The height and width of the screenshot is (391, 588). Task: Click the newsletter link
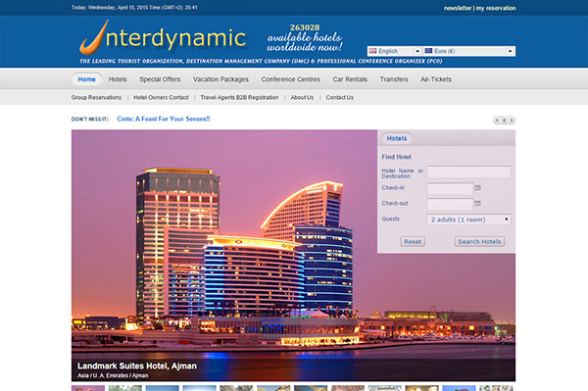pos(458,8)
